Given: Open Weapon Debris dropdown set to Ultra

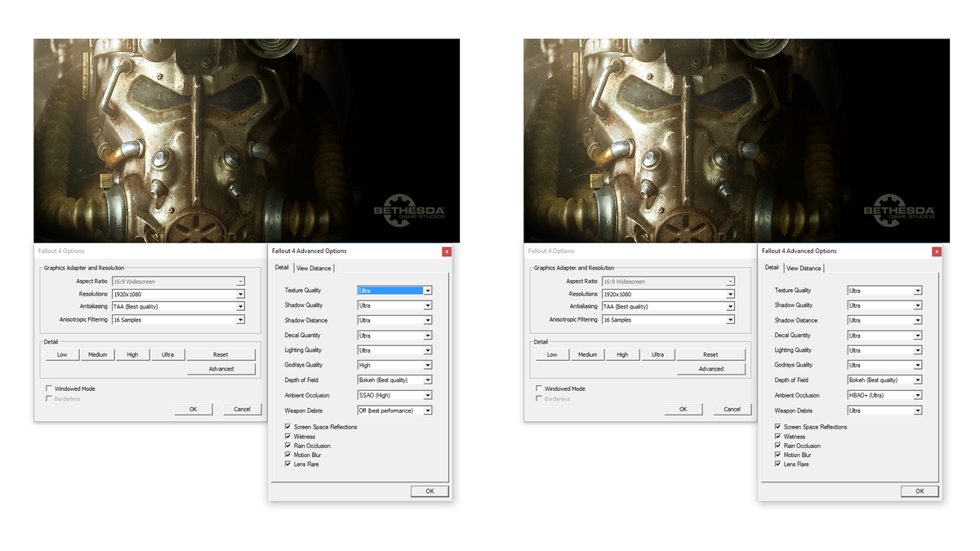Looking at the screenshot, I should coord(884,411).
